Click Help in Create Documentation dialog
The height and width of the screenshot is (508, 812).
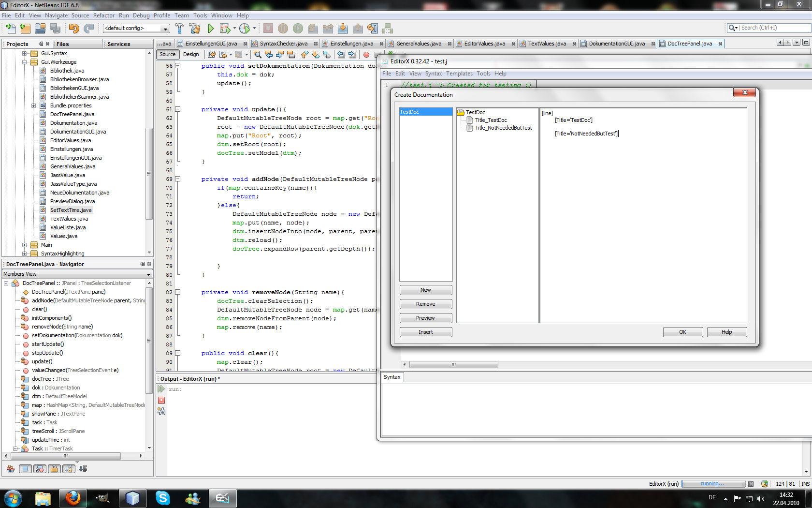click(x=727, y=332)
